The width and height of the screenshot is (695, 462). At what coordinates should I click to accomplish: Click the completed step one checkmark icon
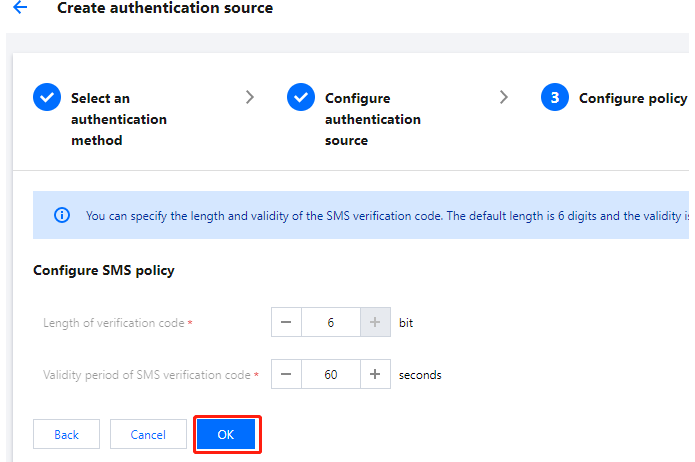47,97
